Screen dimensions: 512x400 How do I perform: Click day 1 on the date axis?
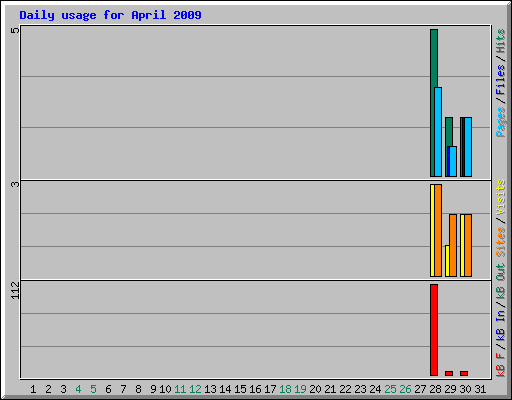point(33,389)
